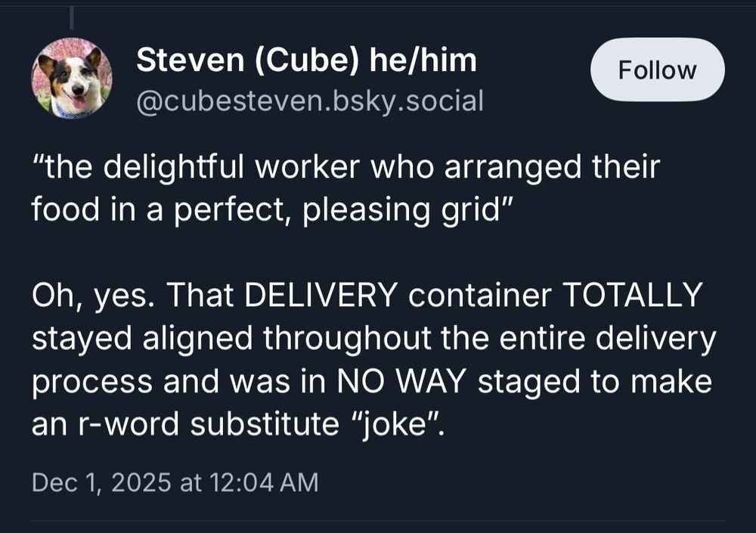Click the quoted "delightful worker" first paragraph
The height and width of the screenshot is (533, 756).
pyautogui.click(x=346, y=188)
